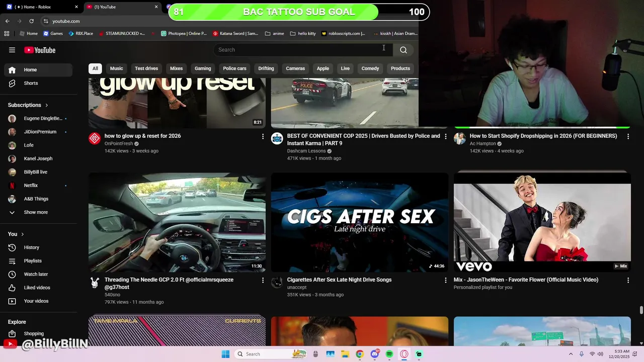Click the Windows taskbar search box
Viewport: 644px width, 362px height.
(271, 354)
